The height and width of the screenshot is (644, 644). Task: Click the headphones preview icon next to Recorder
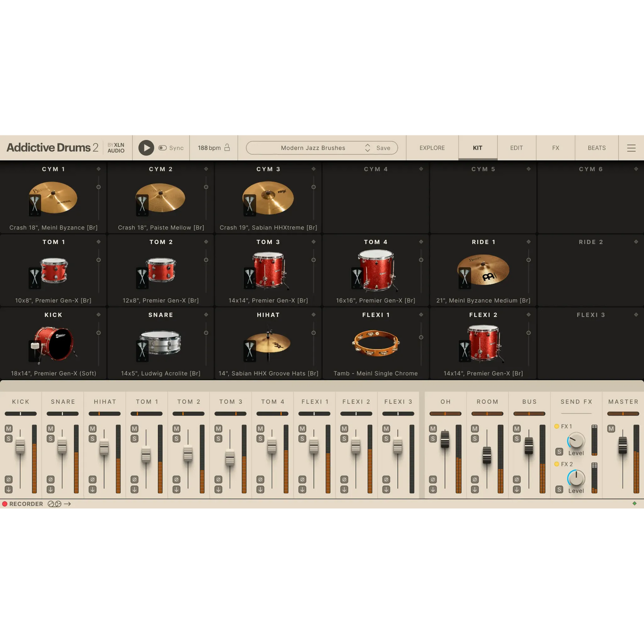(x=54, y=504)
